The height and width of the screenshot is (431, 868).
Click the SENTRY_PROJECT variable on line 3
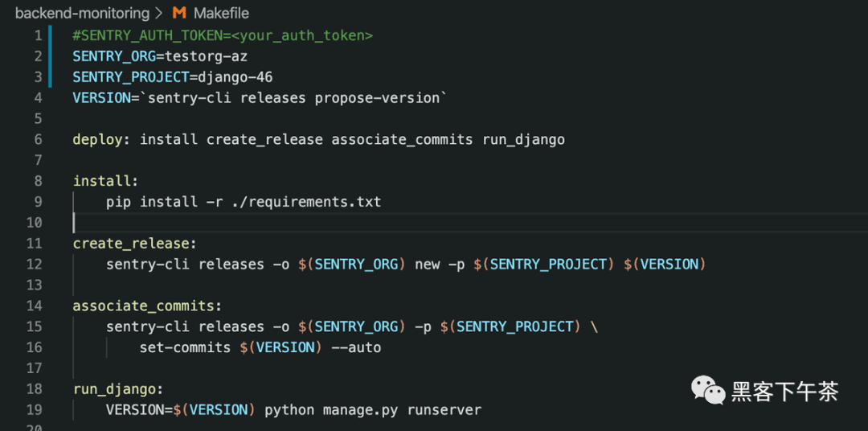tap(131, 77)
